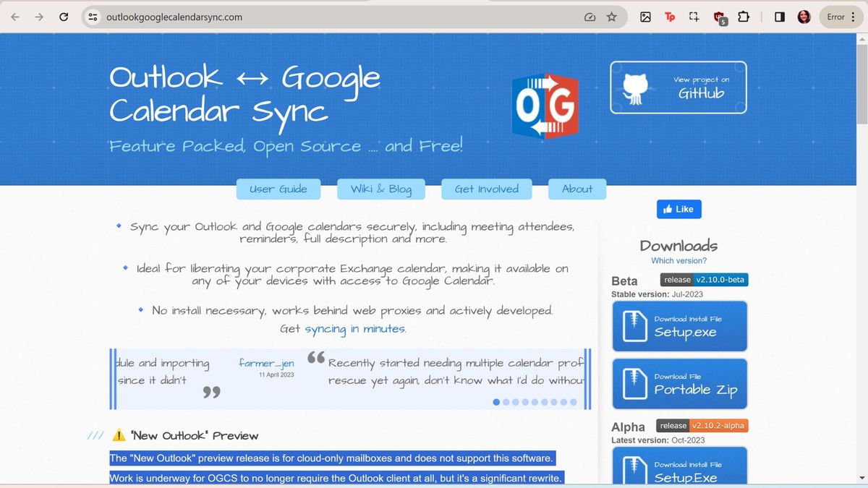This screenshot has width=868, height=488.
Task: Click the 'Feature Packed, Open Source' tagline
Action: (x=286, y=147)
